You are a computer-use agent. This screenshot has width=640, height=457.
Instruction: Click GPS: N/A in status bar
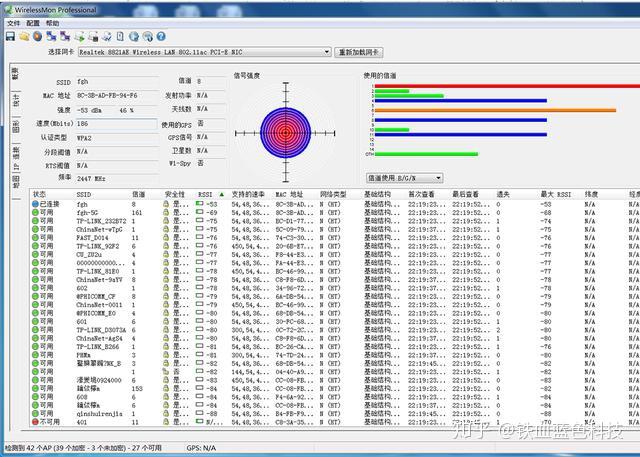click(x=201, y=448)
